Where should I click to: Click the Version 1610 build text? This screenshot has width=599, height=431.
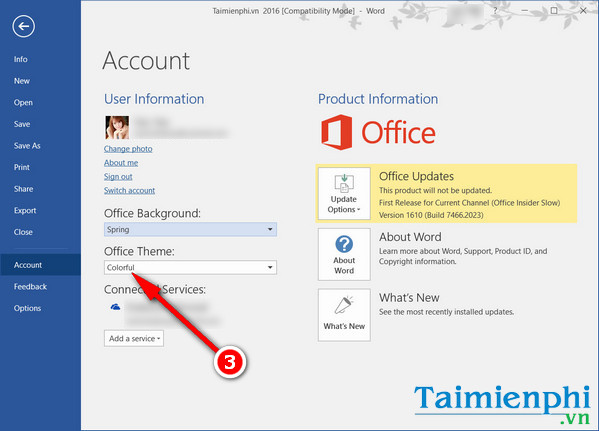[x=431, y=215]
